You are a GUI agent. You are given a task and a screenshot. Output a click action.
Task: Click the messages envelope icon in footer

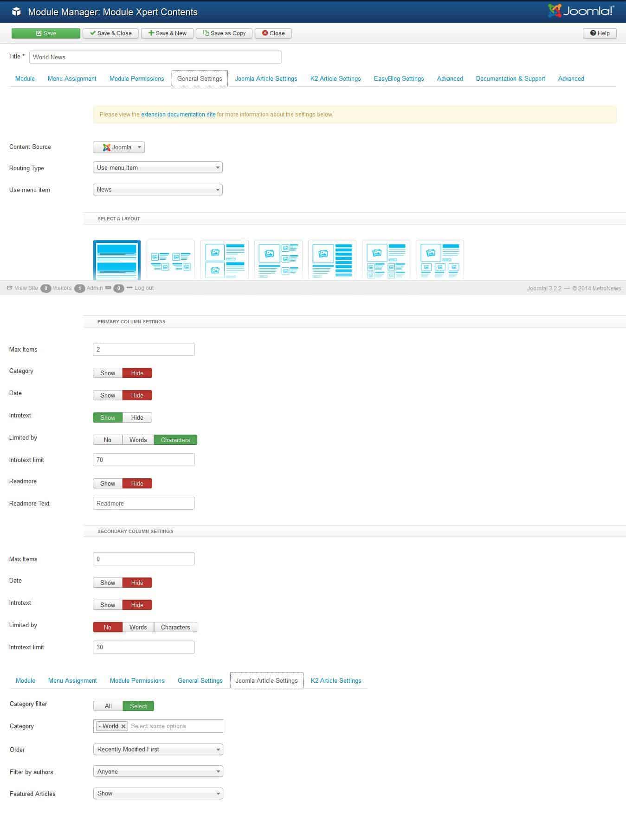coord(108,288)
